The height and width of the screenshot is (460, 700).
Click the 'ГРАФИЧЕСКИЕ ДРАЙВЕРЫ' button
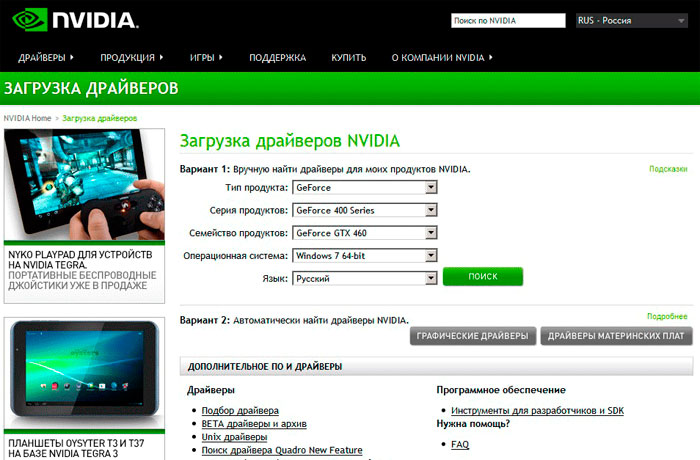click(472, 336)
